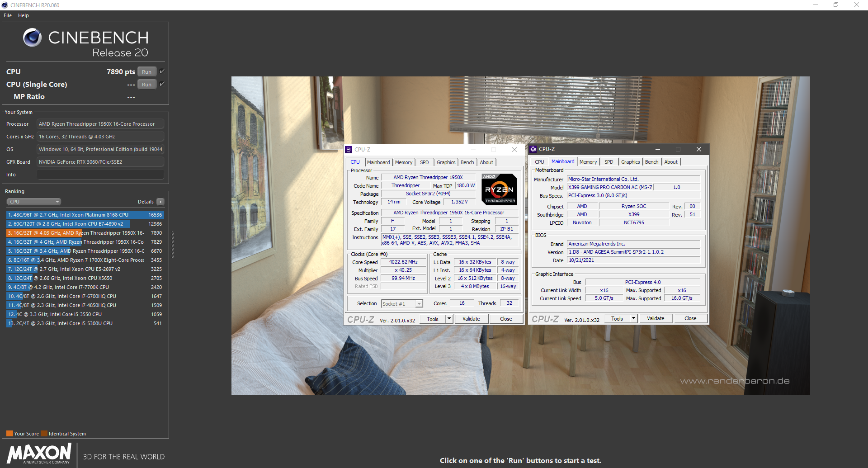Open SPD tab in left CPU-Z
This screenshot has width=868, height=468.
[424, 162]
